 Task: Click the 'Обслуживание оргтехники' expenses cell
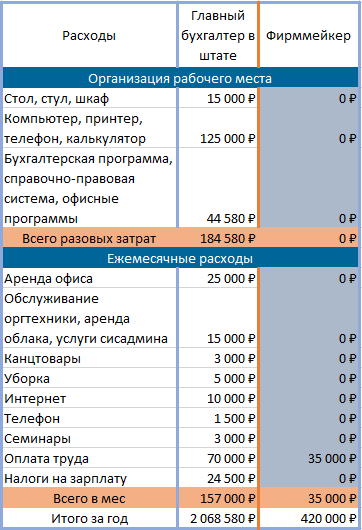pyautogui.click(x=90, y=318)
